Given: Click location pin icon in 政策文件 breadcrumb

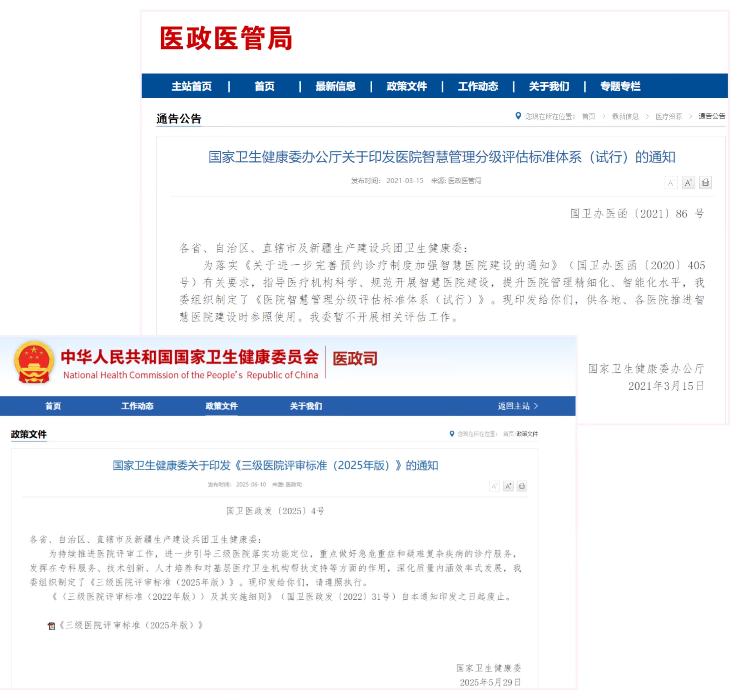Looking at the screenshot, I should tap(452, 434).
